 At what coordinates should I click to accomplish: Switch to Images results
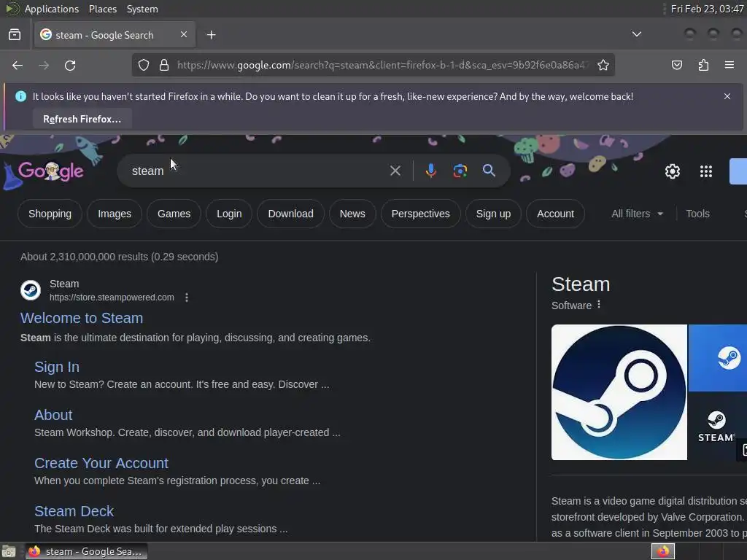[x=115, y=214]
